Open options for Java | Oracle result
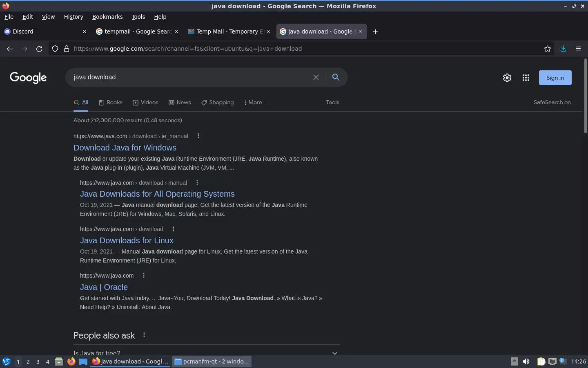Screen dimensions: 588x368 pyautogui.click(x=144, y=276)
